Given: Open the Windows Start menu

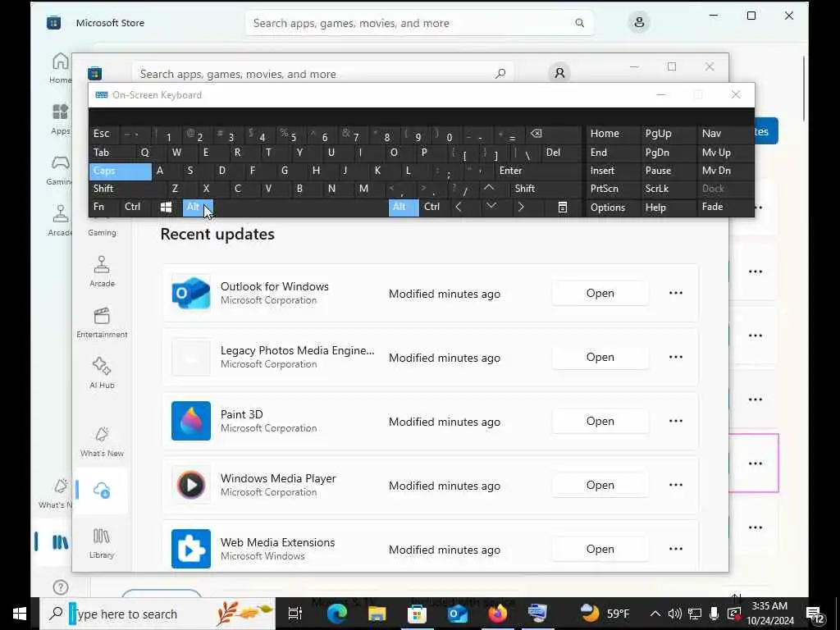Looking at the screenshot, I should pos(20,614).
